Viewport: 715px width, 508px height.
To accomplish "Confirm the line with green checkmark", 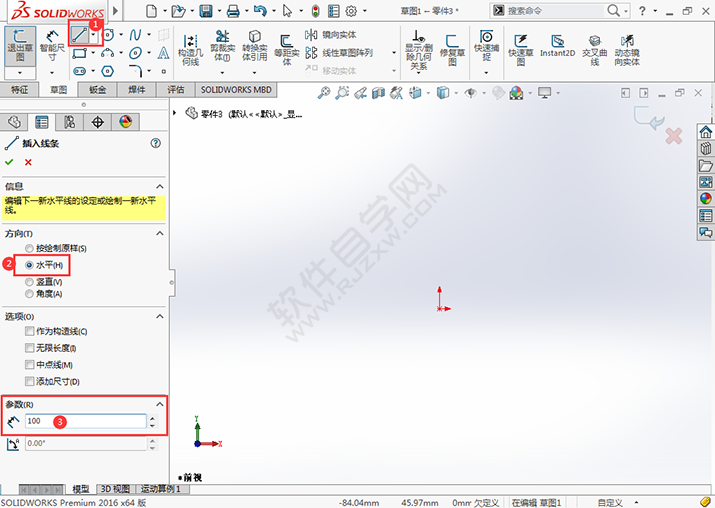I will [9, 162].
